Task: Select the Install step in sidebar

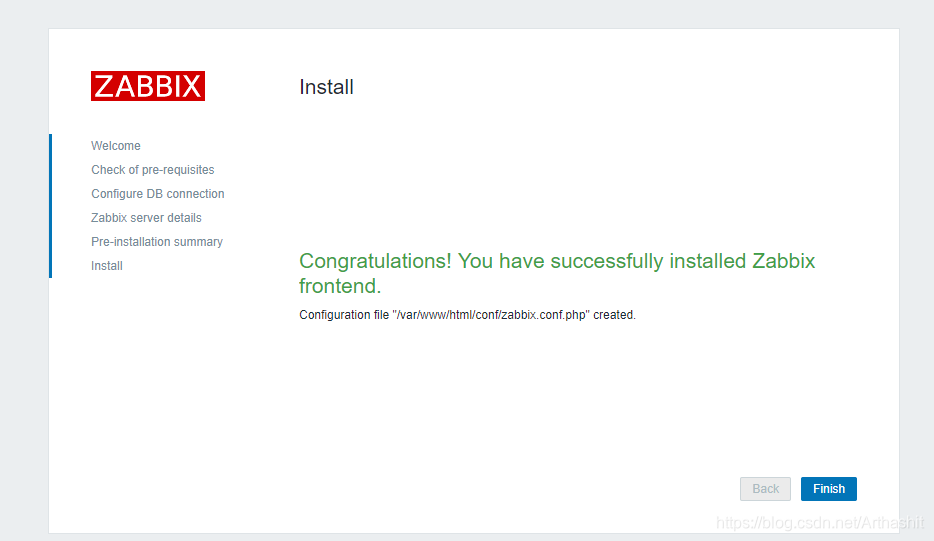Action: 107,266
